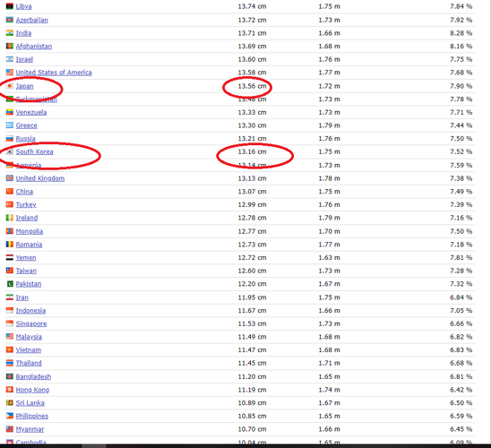Image resolution: width=491 pixels, height=448 pixels.
Task: Click the Sri Lanka flag icon
Action: coord(10,402)
